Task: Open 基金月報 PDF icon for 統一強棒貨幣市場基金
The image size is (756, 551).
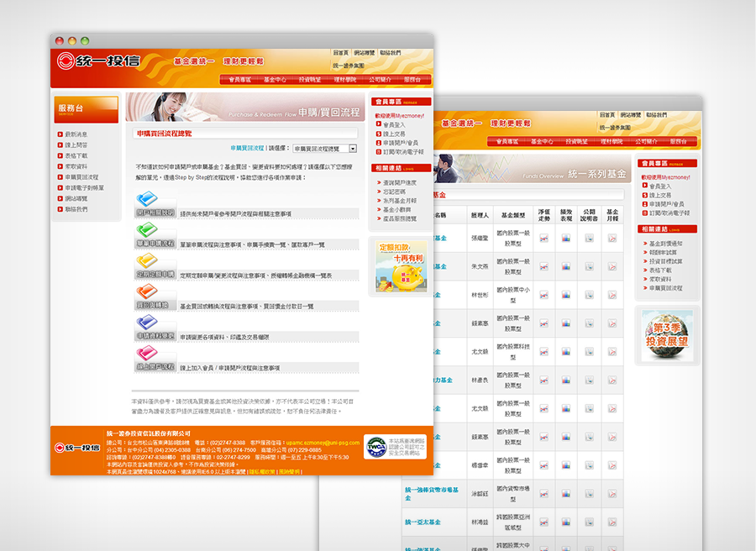Action: (612, 494)
